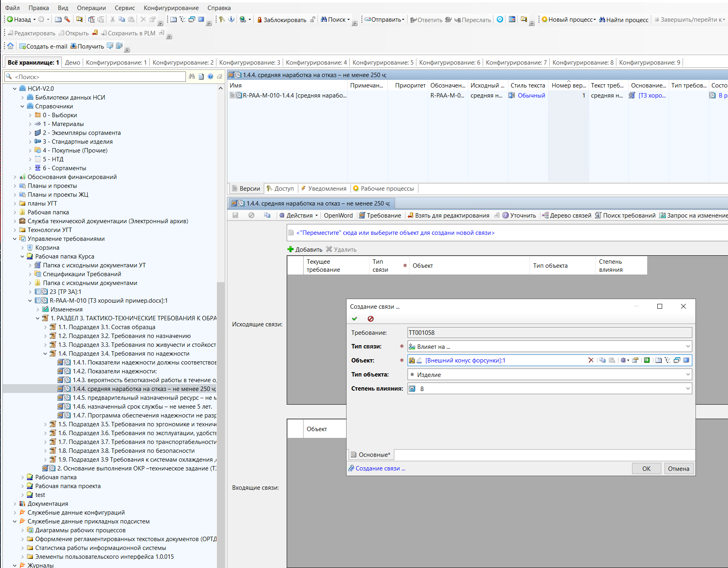Click the red cancel icon in dialog toolbar
728x568 pixels.
pyautogui.click(x=371, y=319)
